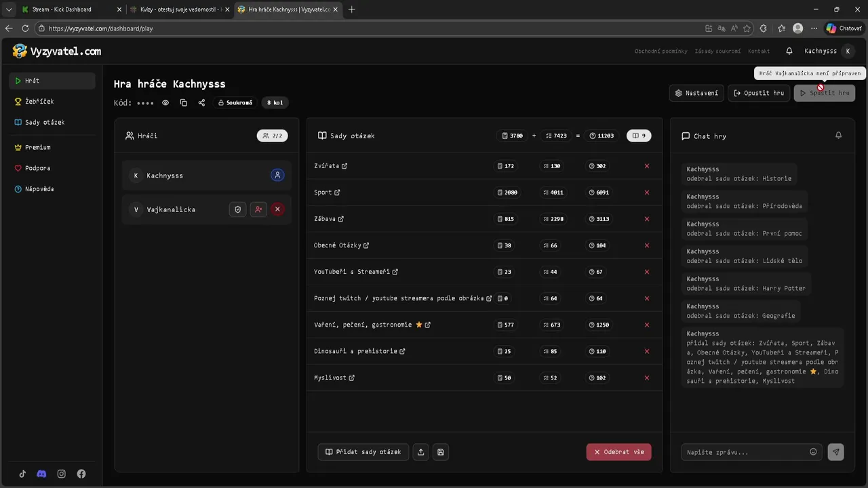The image size is (868, 488).
Task: Remove Sport question set
Action: click(647, 192)
